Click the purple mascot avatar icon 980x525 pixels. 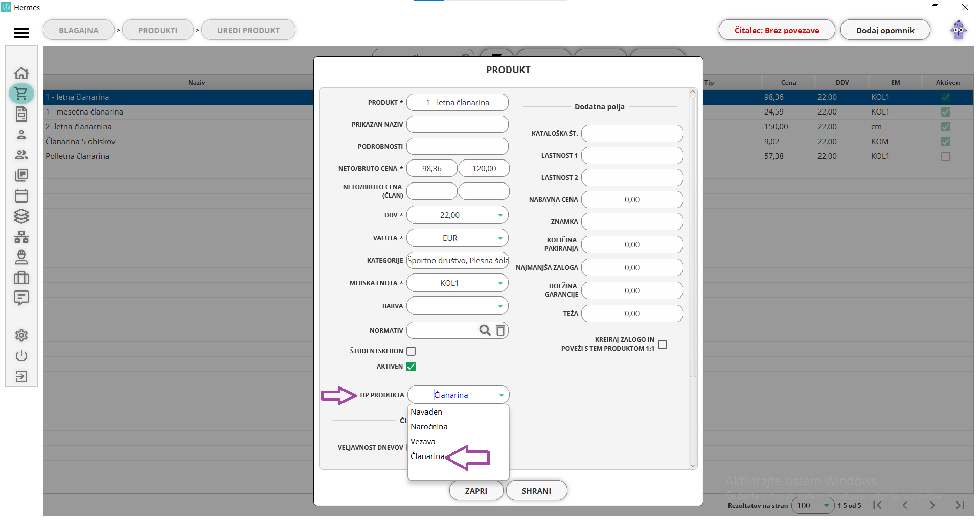959,30
